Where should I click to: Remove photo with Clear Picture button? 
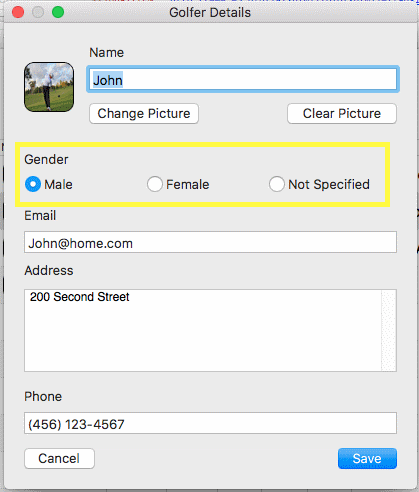(x=342, y=114)
